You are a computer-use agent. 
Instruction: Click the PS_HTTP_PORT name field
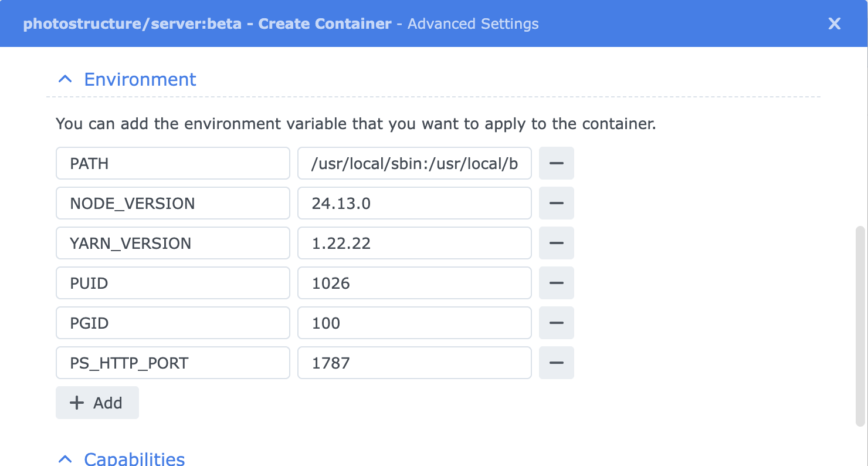(172, 363)
